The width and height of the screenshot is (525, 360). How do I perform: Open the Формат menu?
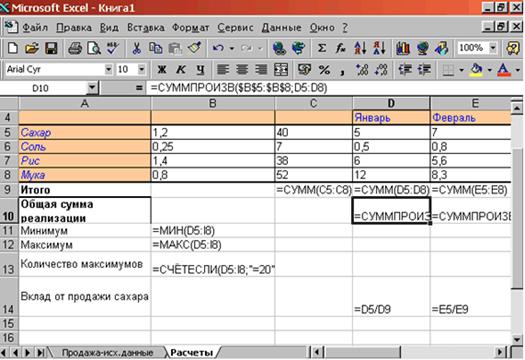(190, 27)
